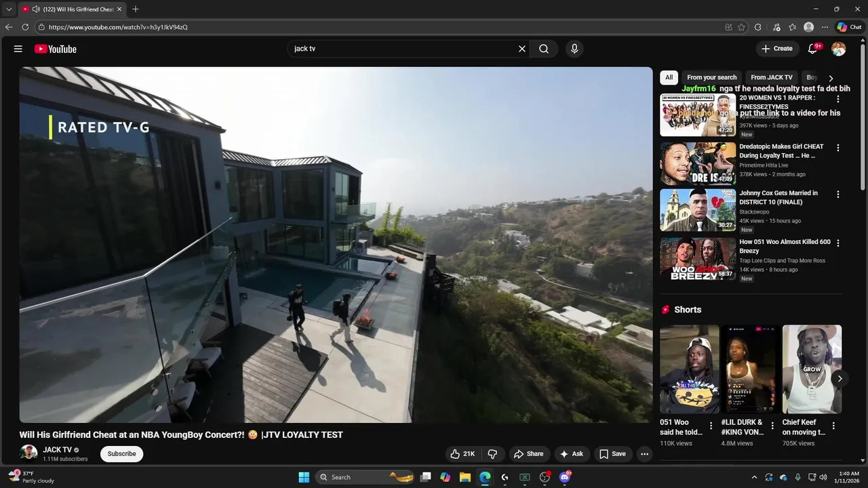Viewport: 868px width, 488px height.
Task: Open the Chief Keef short thumbnail
Action: [812, 369]
